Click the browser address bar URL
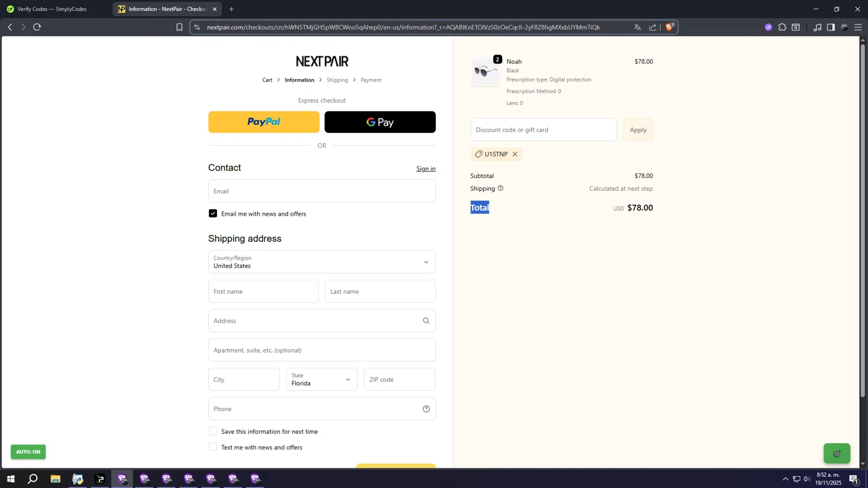The image size is (868, 488). tap(403, 27)
